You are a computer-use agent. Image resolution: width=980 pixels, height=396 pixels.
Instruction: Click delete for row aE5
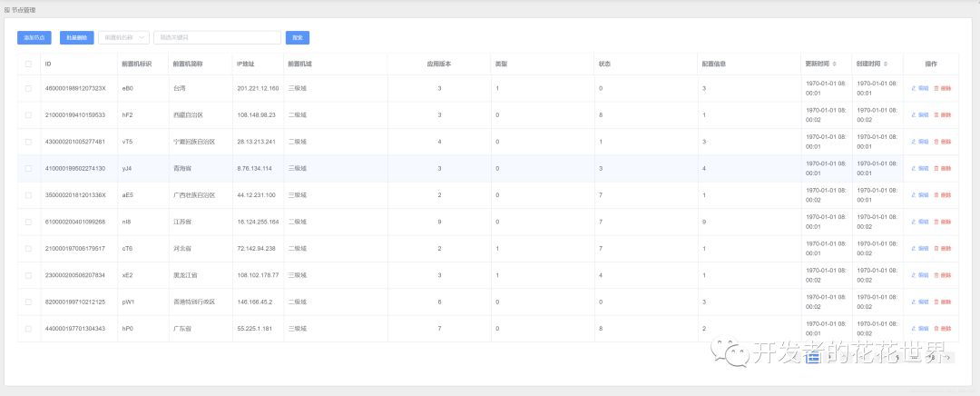coord(943,195)
